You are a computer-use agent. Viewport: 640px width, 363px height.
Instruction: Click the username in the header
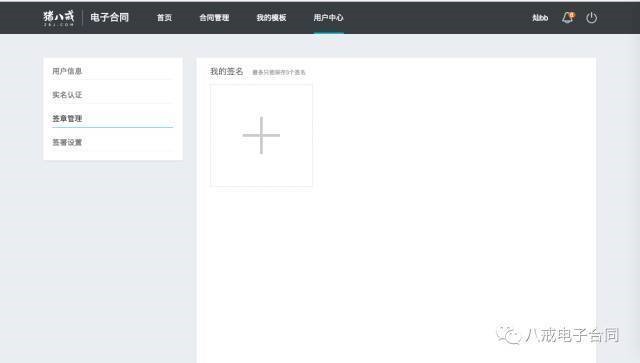tap(540, 18)
